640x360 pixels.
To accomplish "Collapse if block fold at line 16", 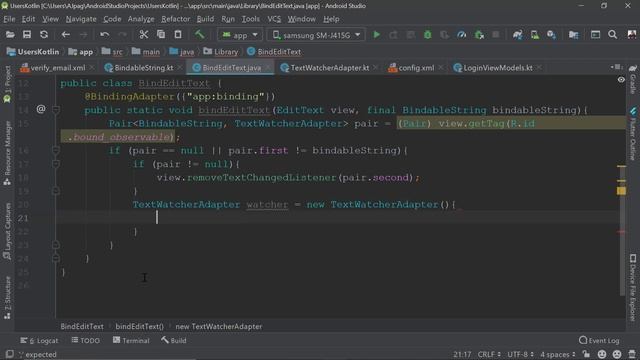I will click(x=56, y=150).
